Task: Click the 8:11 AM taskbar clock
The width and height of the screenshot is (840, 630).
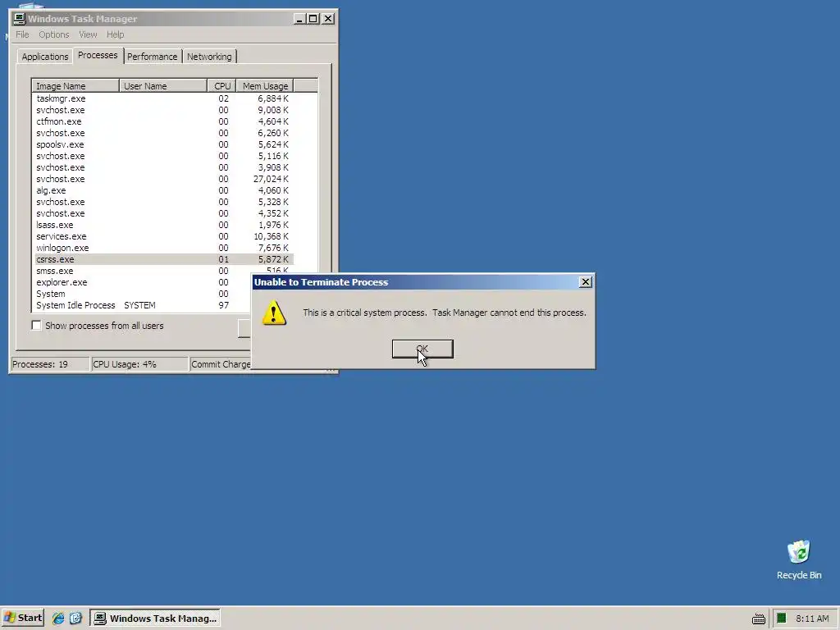Action: [812, 619]
